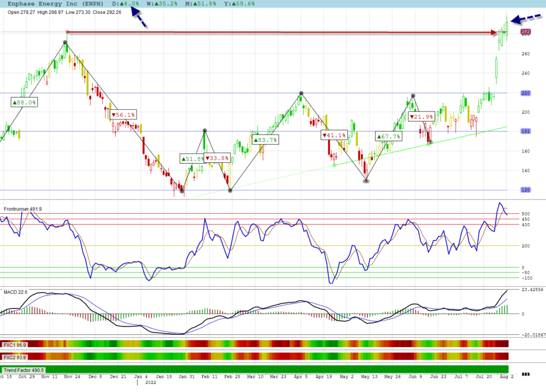The image size is (546, 392).
Task: Click the ▲67.7% swing label box
Action: (x=389, y=137)
